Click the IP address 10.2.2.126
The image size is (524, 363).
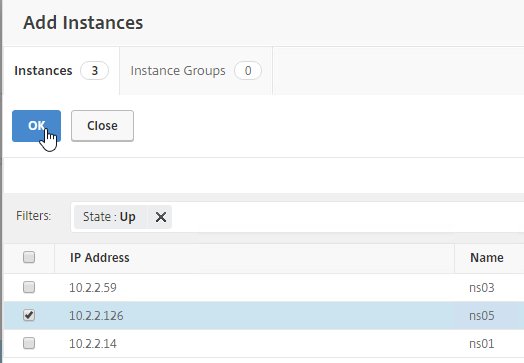click(x=96, y=316)
